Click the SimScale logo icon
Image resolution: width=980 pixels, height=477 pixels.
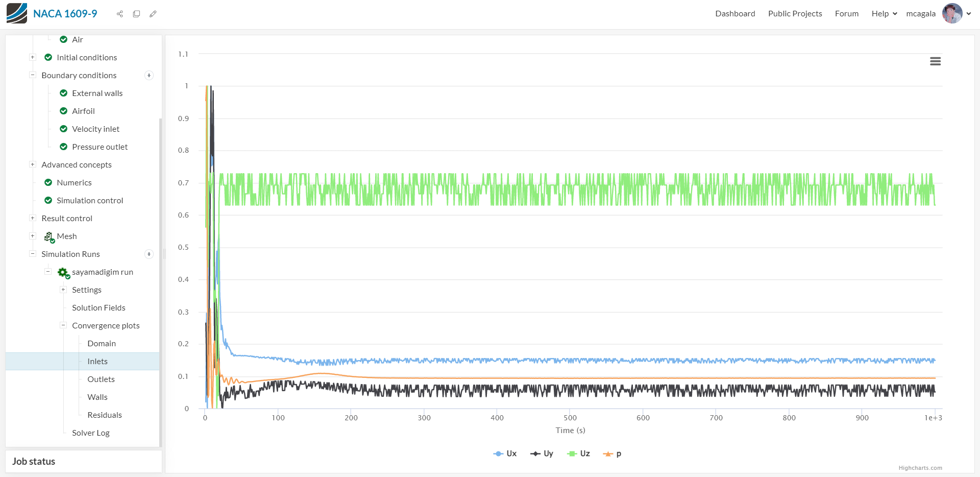(17, 13)
